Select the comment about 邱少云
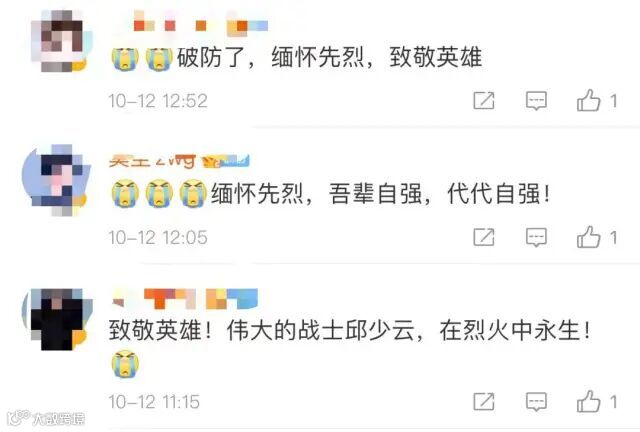The image size is (640, 432). pos(349,330)
